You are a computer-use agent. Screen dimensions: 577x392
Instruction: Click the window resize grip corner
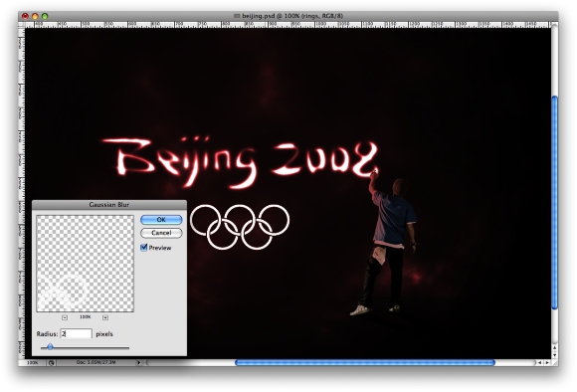(554, 362)
